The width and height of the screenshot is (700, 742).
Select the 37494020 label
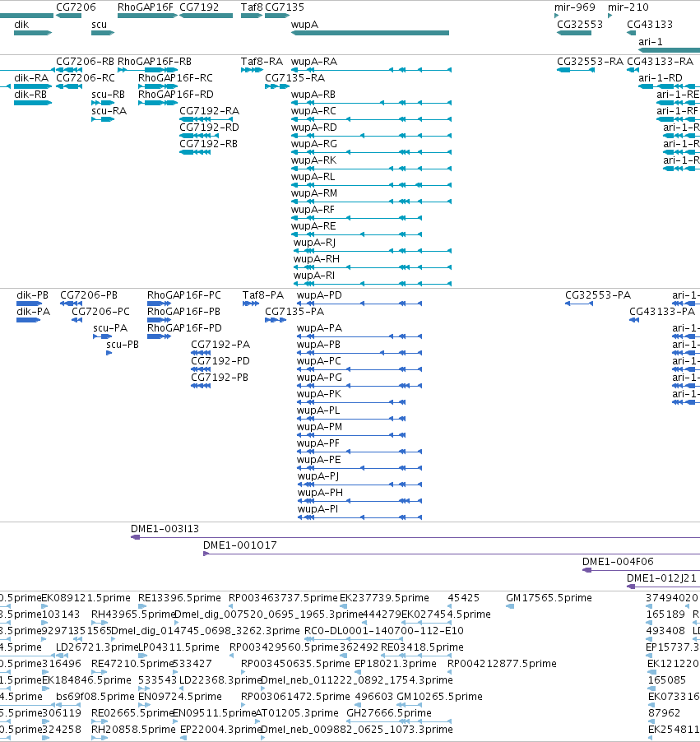coord(672,598)
